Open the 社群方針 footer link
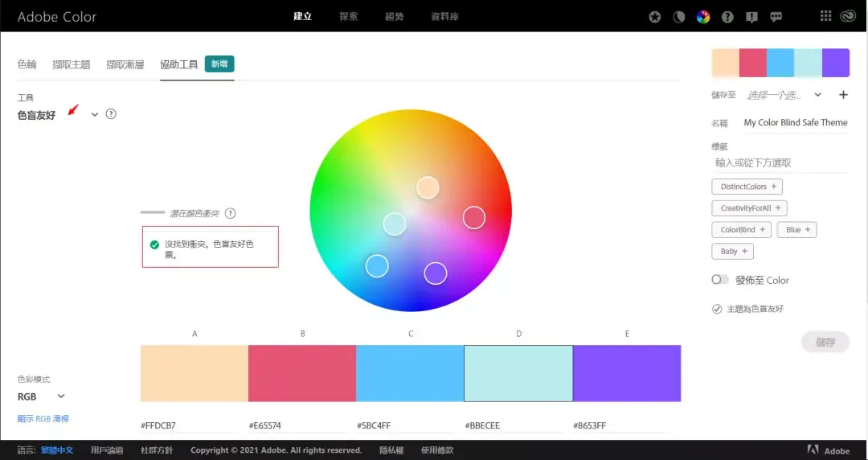 coord(157,450)
